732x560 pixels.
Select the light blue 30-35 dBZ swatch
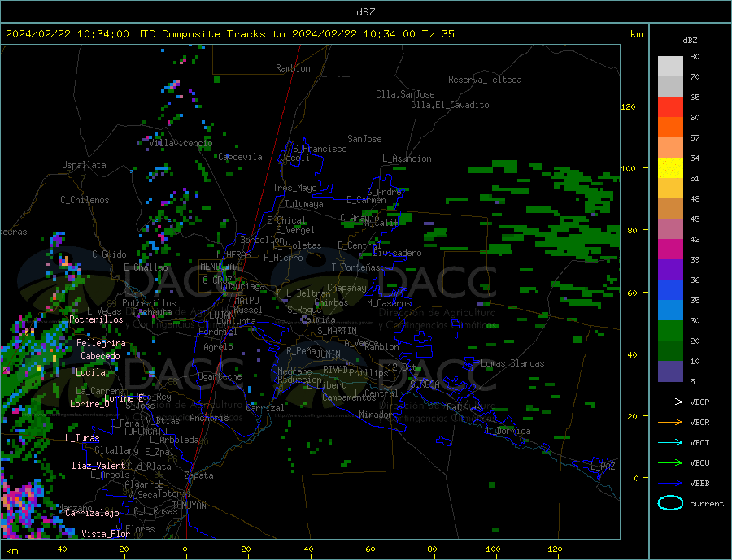click(670, 310)
